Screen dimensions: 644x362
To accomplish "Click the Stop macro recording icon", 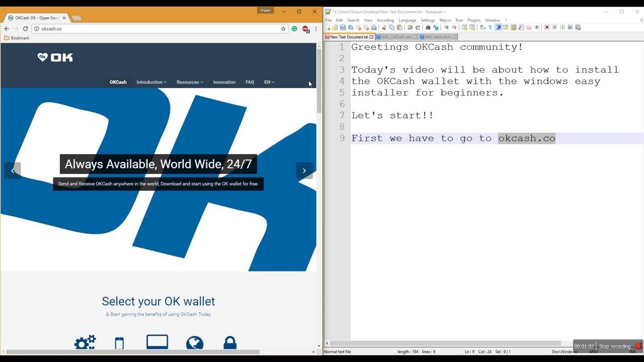I will [555, 27].
